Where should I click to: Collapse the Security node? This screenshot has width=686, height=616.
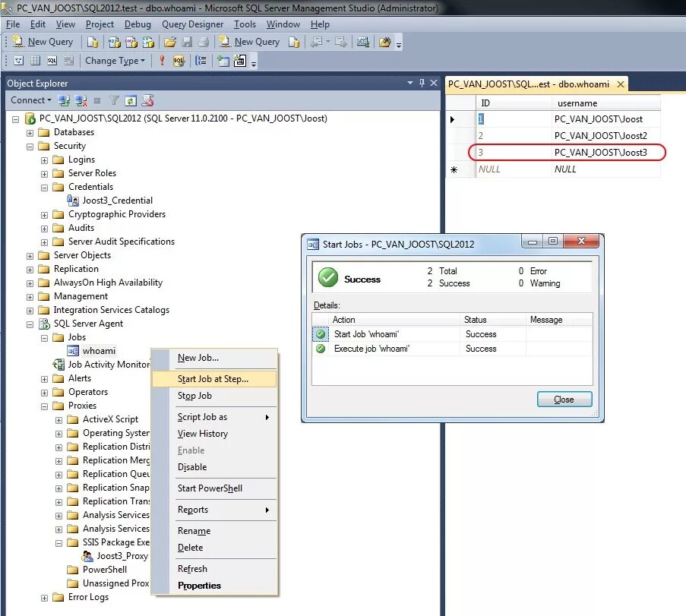30,146
